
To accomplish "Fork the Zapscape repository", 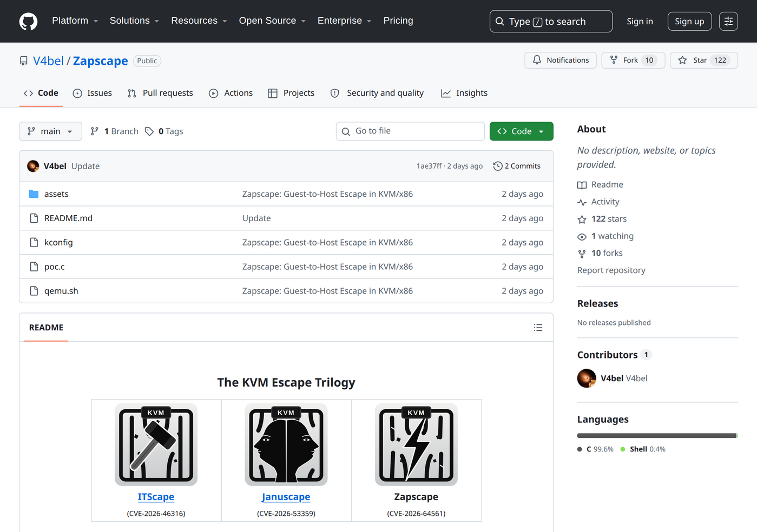I will pos(633,60).
